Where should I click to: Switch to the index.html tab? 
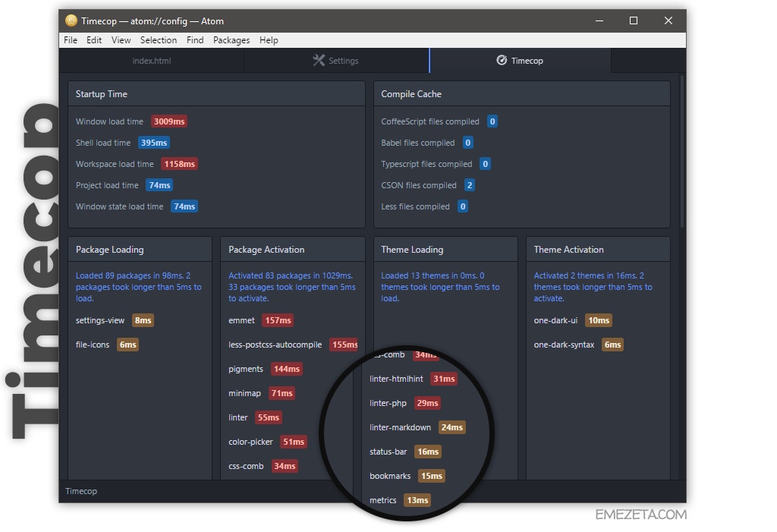152,61
